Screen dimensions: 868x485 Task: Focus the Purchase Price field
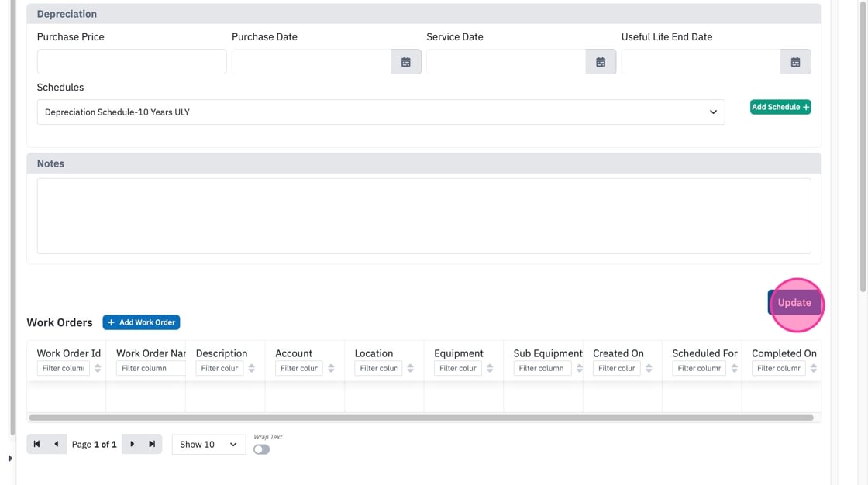132,61
